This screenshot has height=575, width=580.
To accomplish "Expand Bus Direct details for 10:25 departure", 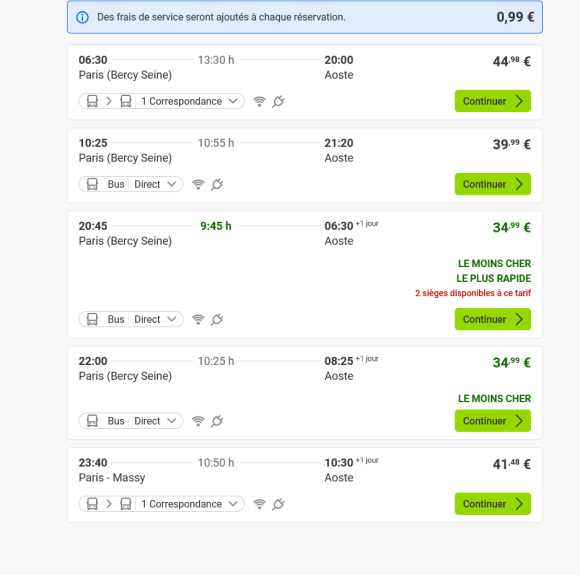I will [x=131, y=184].
